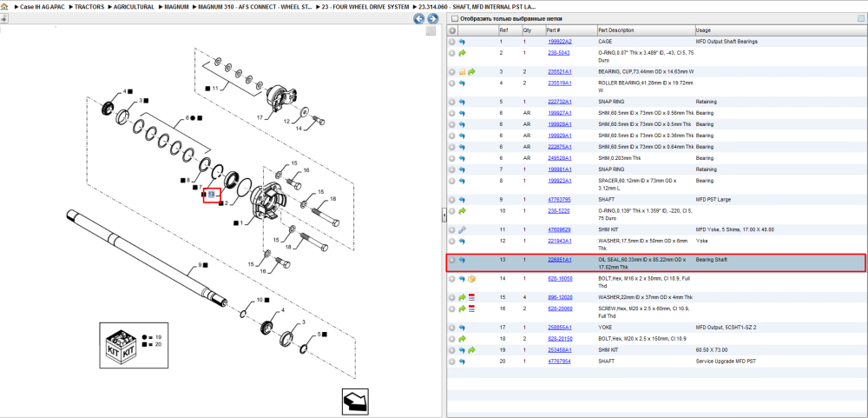868x418 pixels.
Task: Open part number link 235521A1
Action: click(x=559, y=71)
